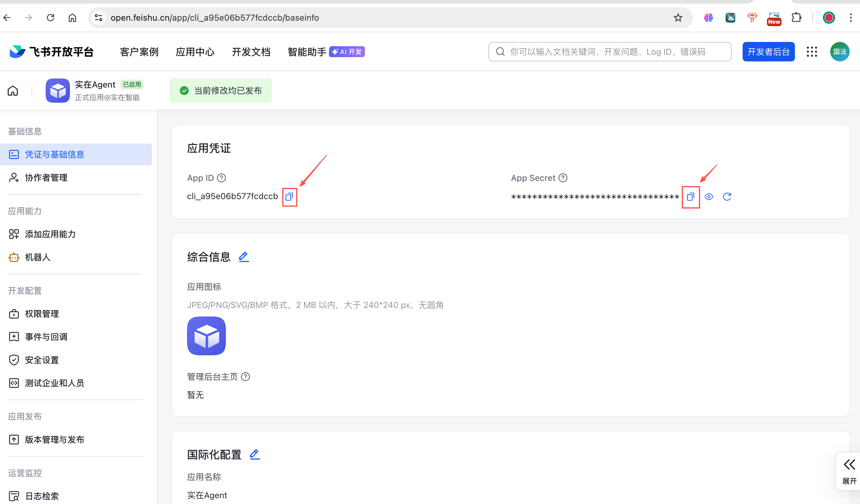Click the browser address bar URL
The image size is (860, 504).
click(215, 17)
